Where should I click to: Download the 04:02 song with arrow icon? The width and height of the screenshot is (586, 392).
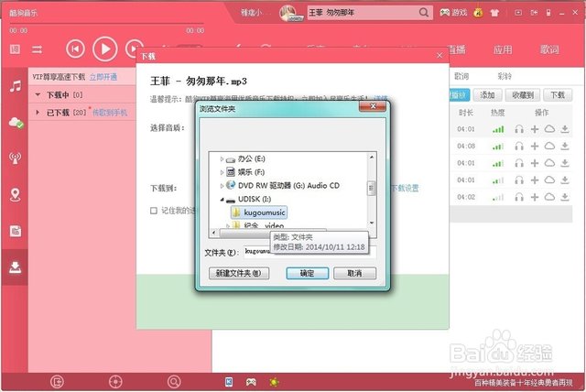[565, 197]
